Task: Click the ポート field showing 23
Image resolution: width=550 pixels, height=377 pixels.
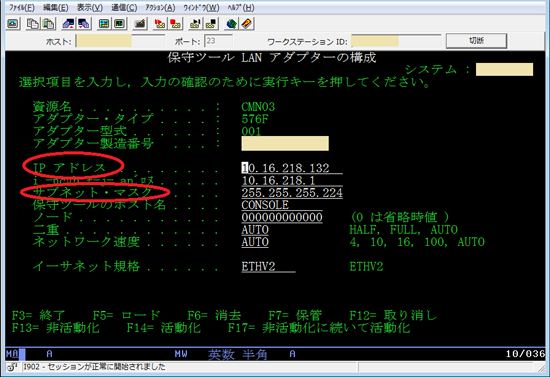Action: [218, 41]
